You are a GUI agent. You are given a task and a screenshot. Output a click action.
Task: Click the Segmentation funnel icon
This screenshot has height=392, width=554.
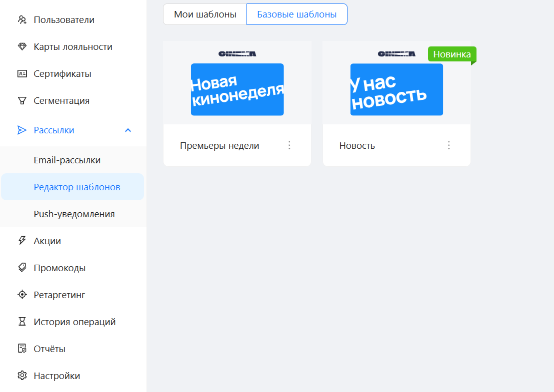(x=22, y=101)
